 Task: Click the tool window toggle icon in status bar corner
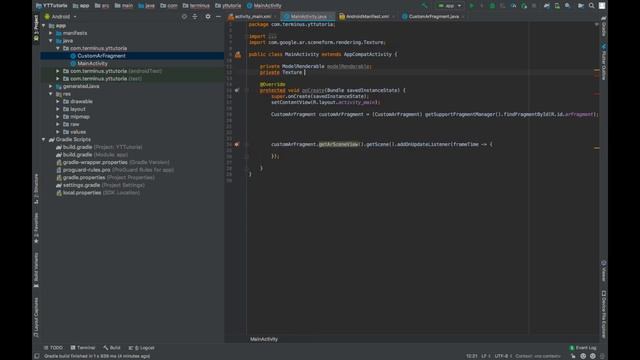tap(37, 356)
